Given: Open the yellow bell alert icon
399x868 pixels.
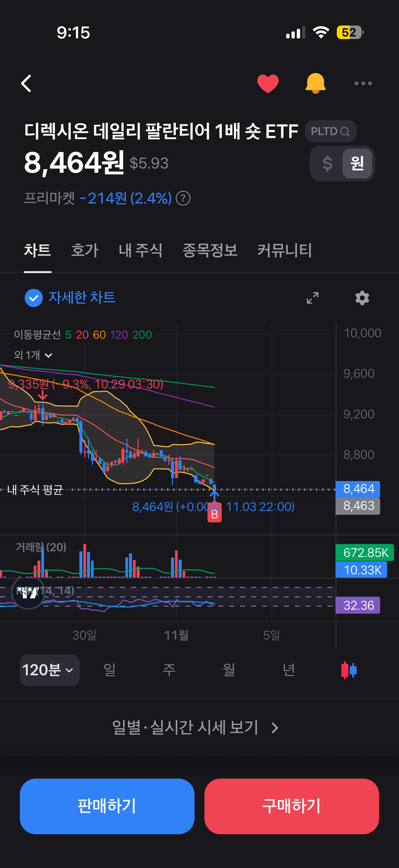Looking at the screenshot, I should tap(315, 83).
